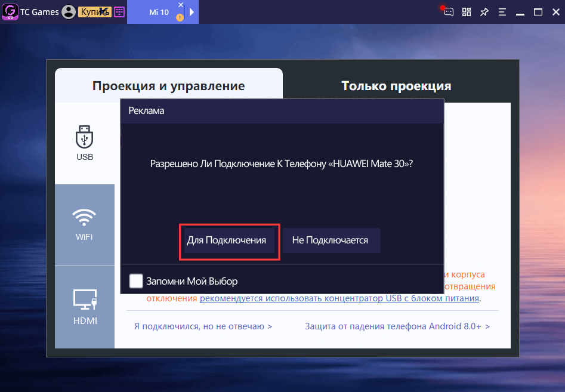The width and height of the screenshot is (565, 392).
Task: Open Я подключился, но не отвечаю link
Action: (203, 326)
